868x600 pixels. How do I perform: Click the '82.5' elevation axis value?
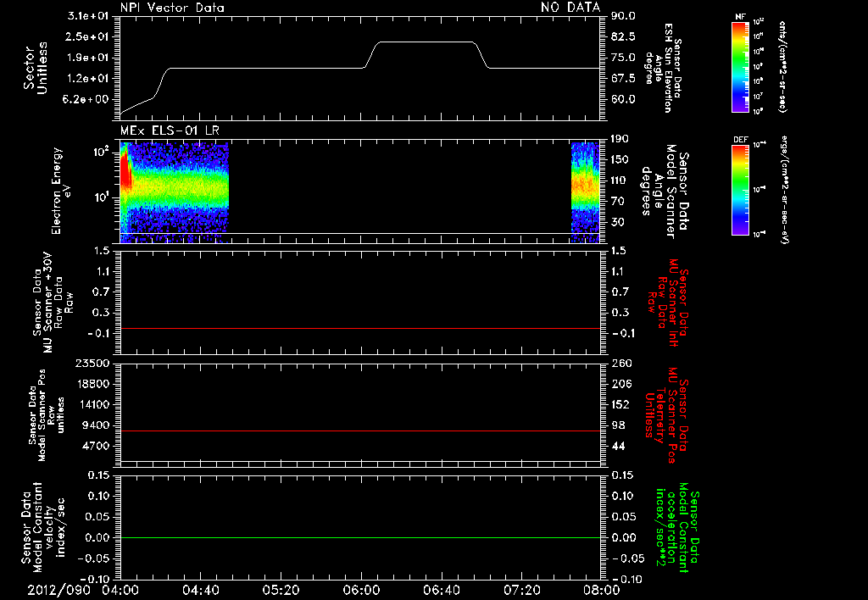coord(623,36)
